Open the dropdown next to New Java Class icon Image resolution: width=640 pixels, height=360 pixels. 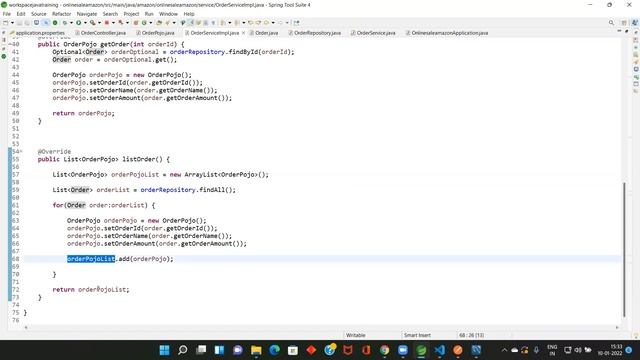tap(151, 23)
